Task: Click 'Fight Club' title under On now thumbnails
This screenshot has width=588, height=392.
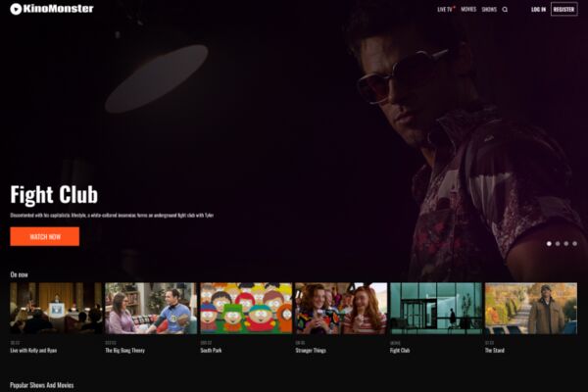Action: 400,351
